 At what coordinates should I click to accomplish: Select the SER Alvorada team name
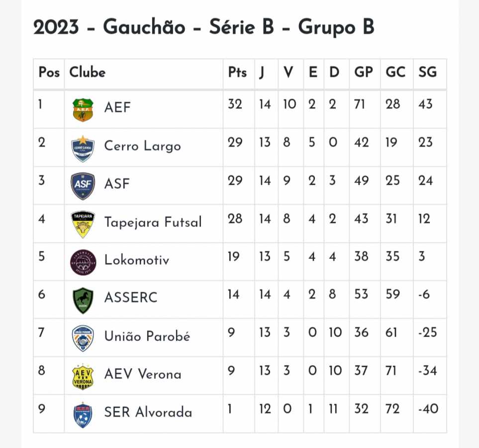click(148, 412)
